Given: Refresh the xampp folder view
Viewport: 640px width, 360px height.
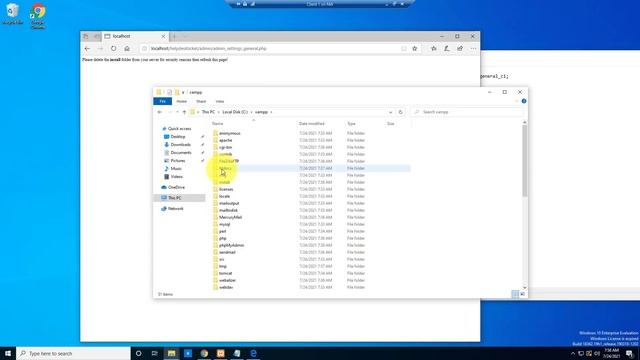Looking at the screenshot, I should (400, 112).
